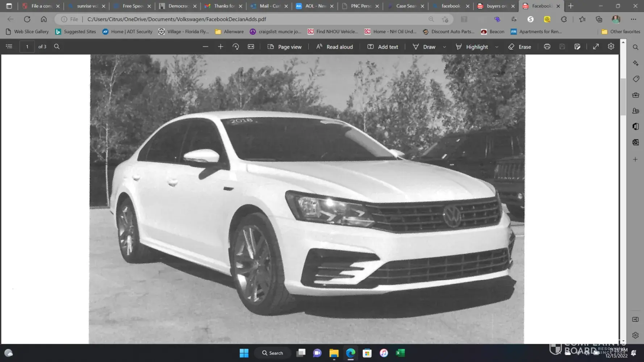Print the PDF using printer icon
The width and height of the screenshot is (644, 362).
click(547, 47)
